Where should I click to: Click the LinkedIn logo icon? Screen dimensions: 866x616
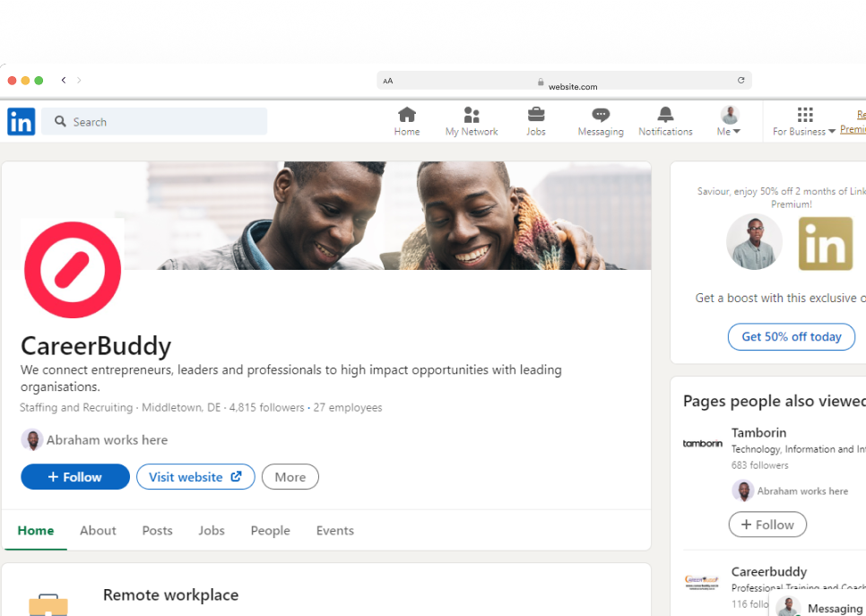click(x=21, y=122)
